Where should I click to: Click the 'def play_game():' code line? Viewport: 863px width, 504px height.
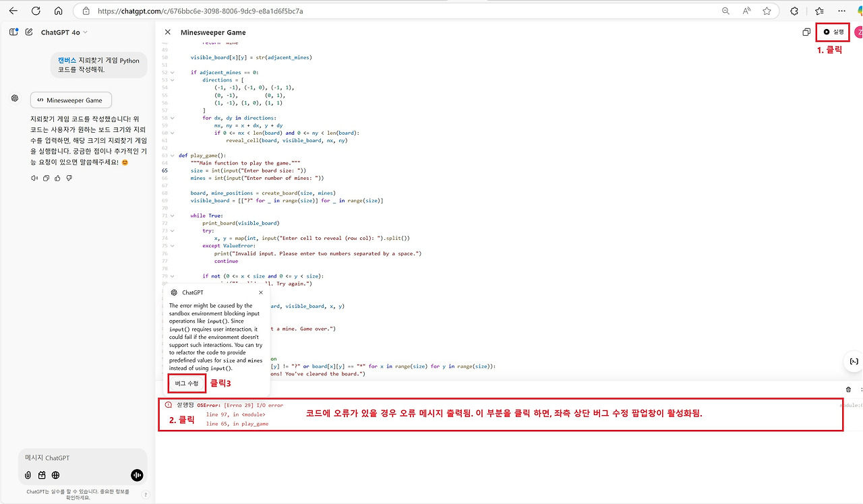tap(203, 156)
